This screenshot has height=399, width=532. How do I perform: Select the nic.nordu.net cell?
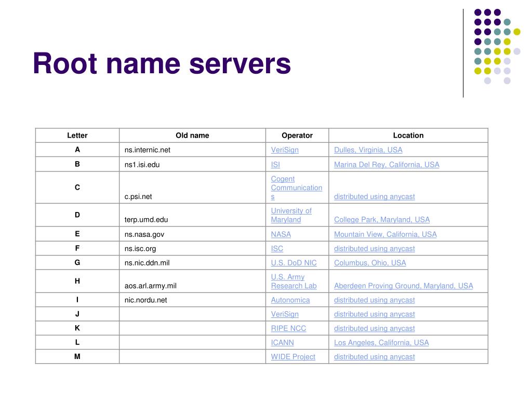(192, 300)
